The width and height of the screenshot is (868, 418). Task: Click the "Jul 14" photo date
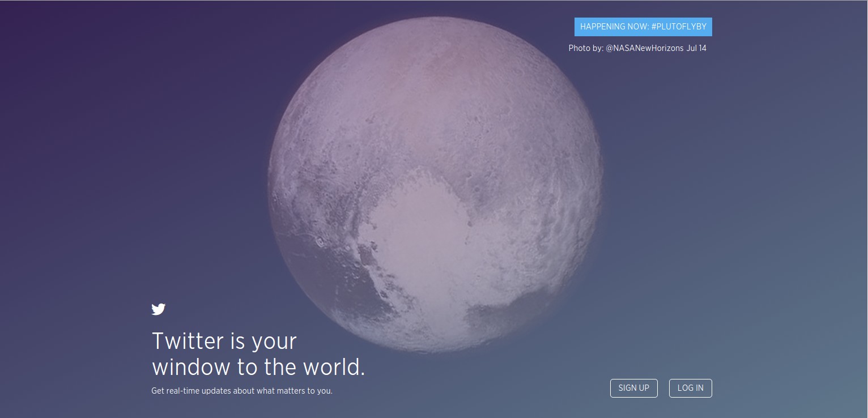[696, 48]
